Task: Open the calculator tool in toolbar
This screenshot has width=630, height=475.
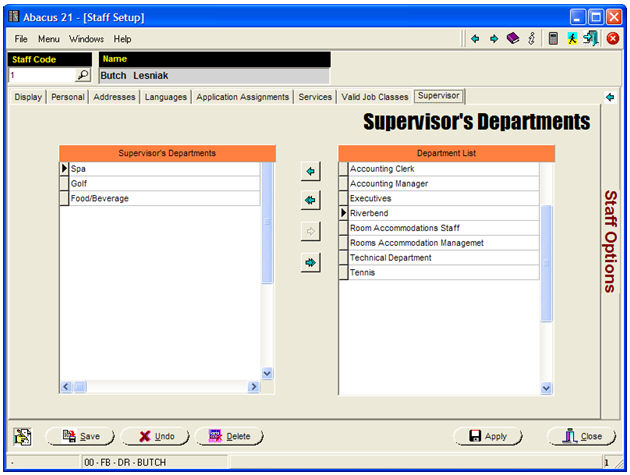Action: [x=553, y=39]
